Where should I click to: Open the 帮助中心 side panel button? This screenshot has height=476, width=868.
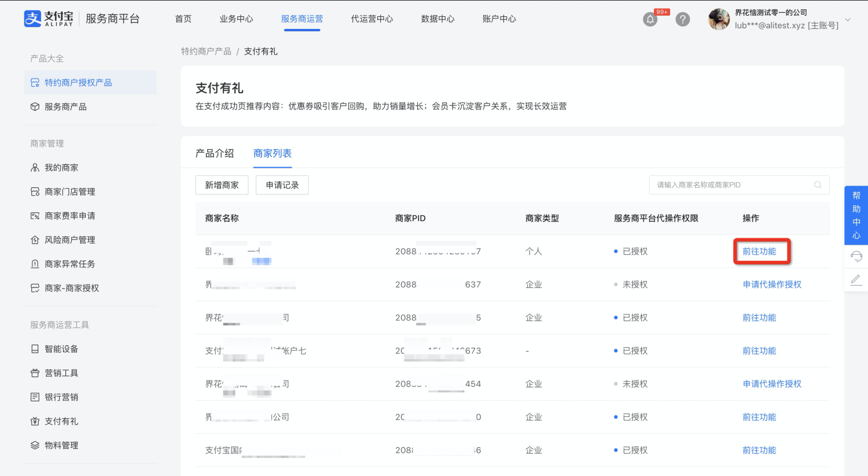pos(856,215)
